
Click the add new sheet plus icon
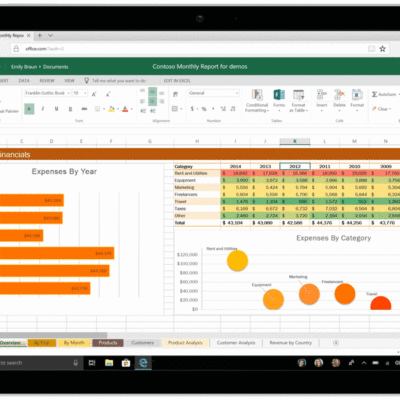(336, 343)
